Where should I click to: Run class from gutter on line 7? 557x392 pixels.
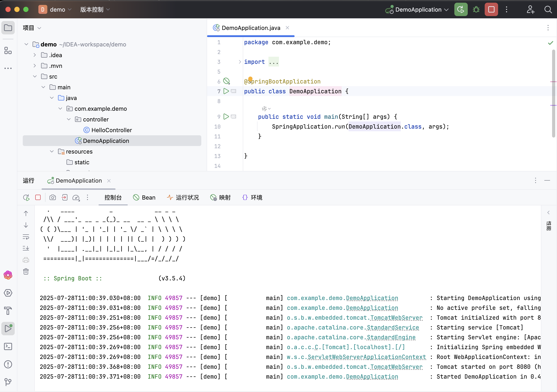226,91
